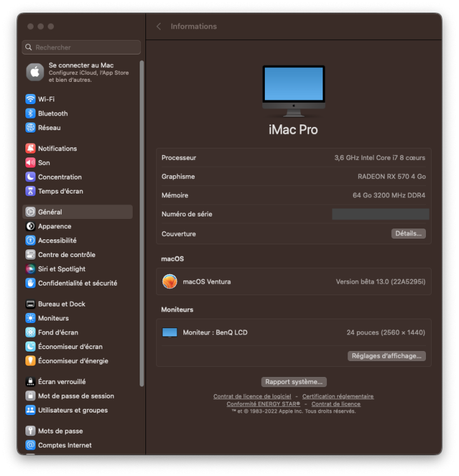459x476 pixels.
Task: Open the Fond d'écran icon
Action: (x=30, y=333)
